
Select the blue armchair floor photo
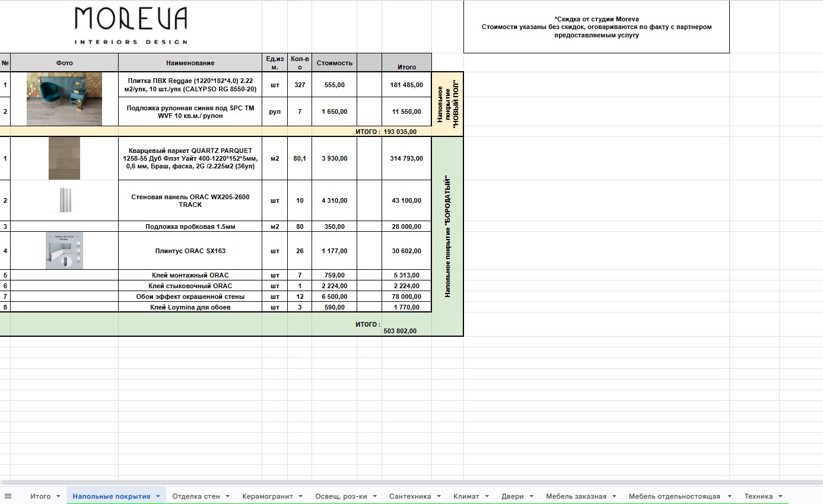[64, 99]
